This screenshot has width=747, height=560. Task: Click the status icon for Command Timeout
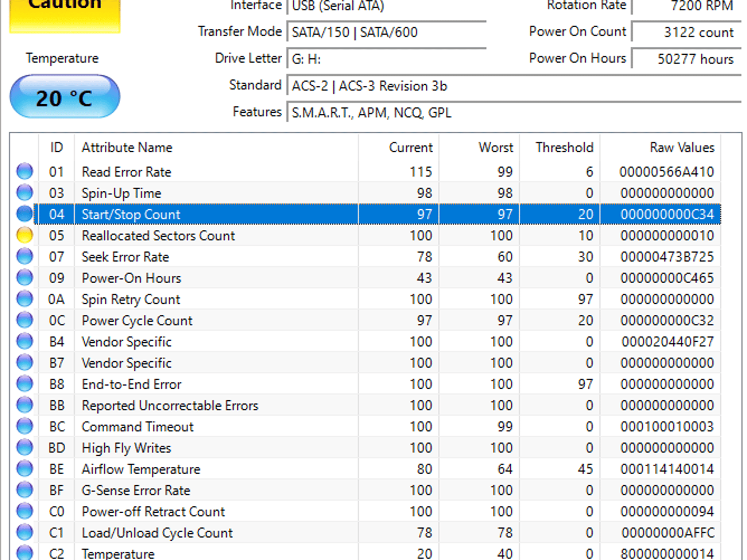pyautogui.click(x=25, y=426)
